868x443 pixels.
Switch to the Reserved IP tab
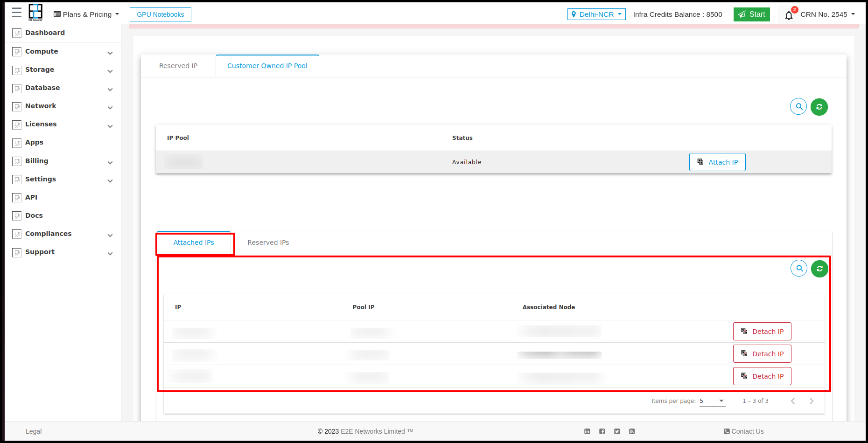pos(178,66)
